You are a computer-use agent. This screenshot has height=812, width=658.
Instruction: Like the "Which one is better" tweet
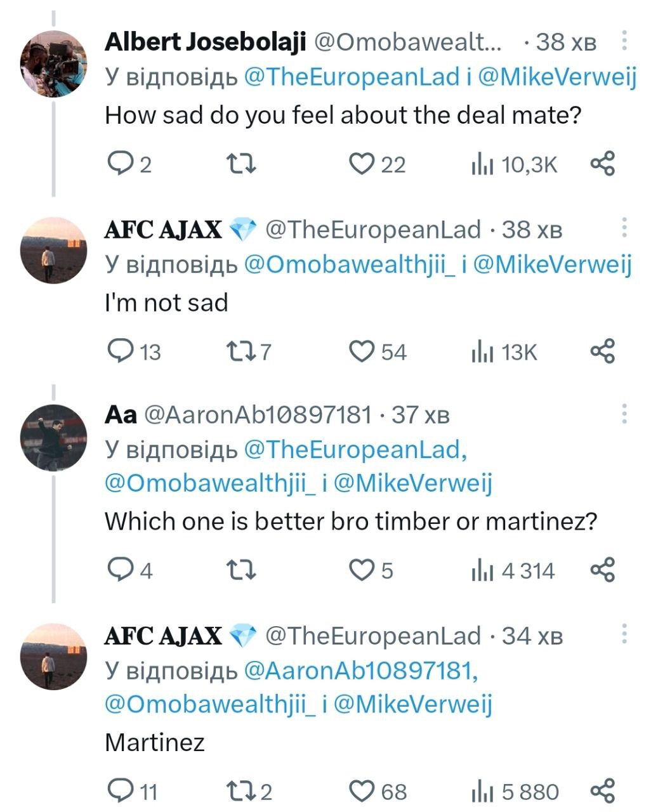click(363, 570)
